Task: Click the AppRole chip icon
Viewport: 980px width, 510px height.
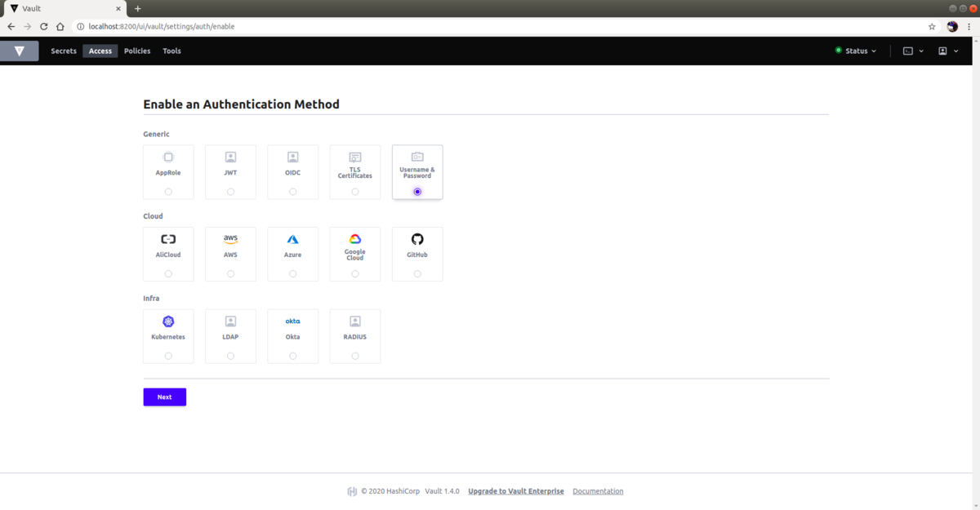Action: pyautogui.click(x=168, y=157)
